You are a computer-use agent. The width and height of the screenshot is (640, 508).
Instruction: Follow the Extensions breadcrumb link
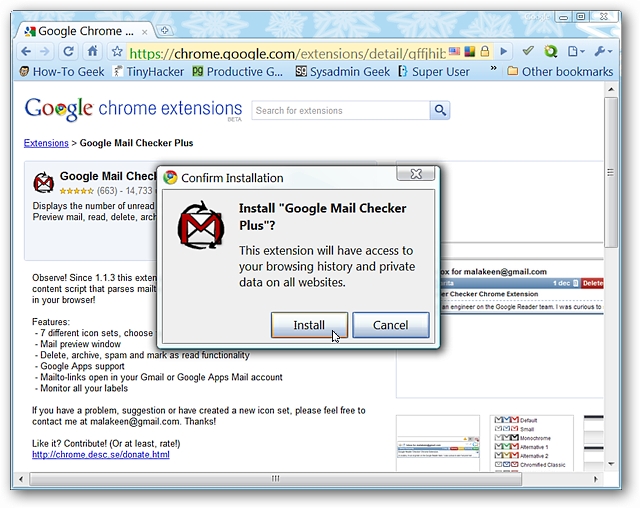[46, 143]
